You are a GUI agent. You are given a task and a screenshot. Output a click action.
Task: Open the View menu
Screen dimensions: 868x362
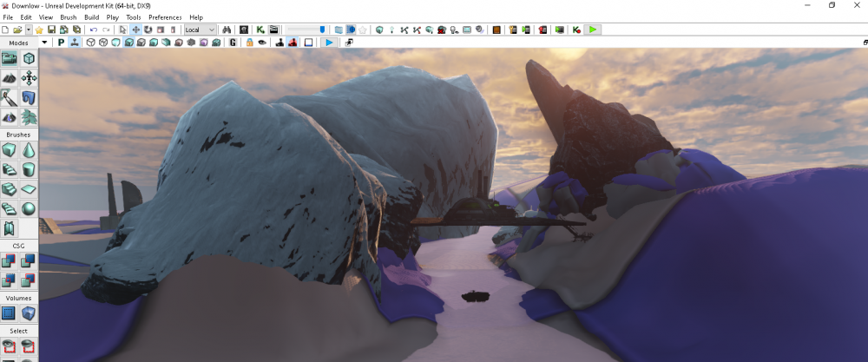click(x=46, y=17)
